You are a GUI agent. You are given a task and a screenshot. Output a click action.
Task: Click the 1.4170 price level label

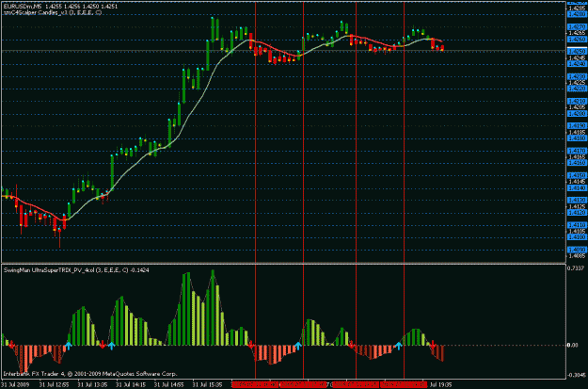(x=577, y=151)
